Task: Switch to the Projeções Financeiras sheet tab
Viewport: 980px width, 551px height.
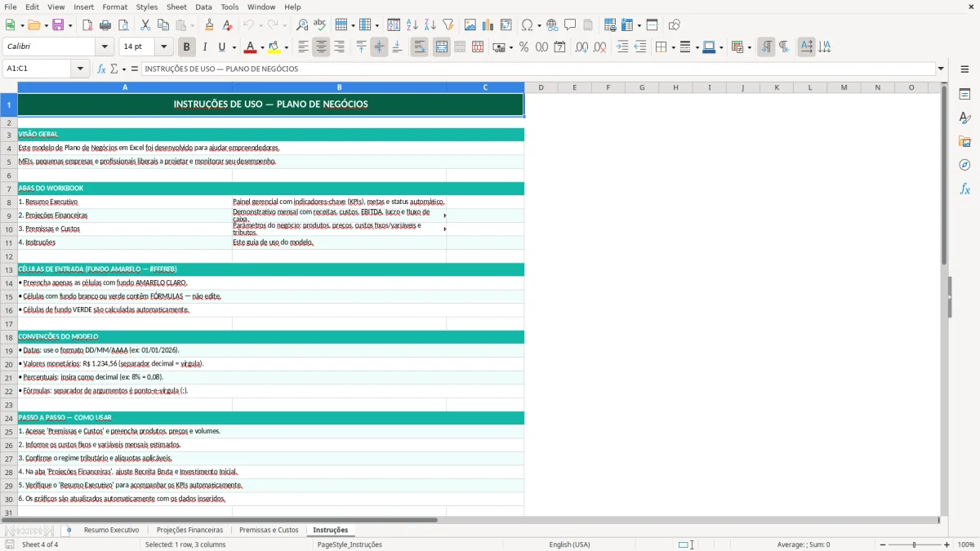Action: click(x=189, y=531)
